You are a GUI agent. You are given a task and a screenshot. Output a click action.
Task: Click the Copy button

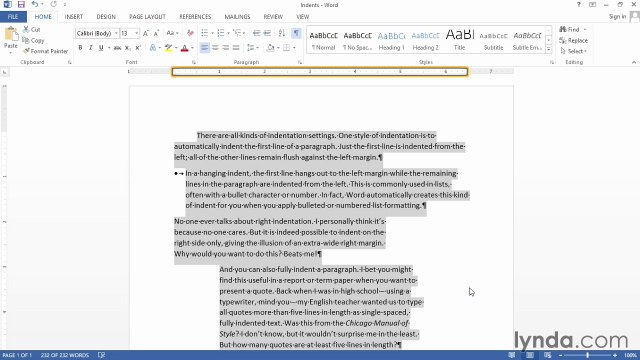[x=33, y=40]
